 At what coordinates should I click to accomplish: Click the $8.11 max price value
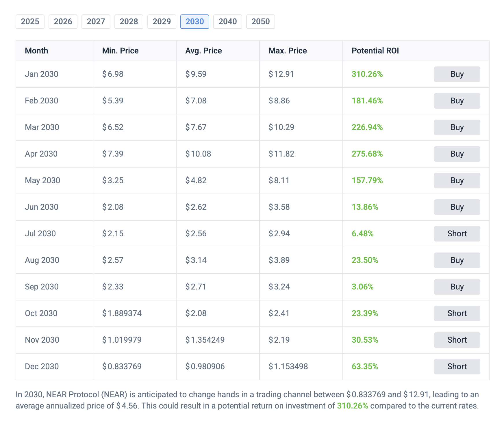[x=279, y=181]
